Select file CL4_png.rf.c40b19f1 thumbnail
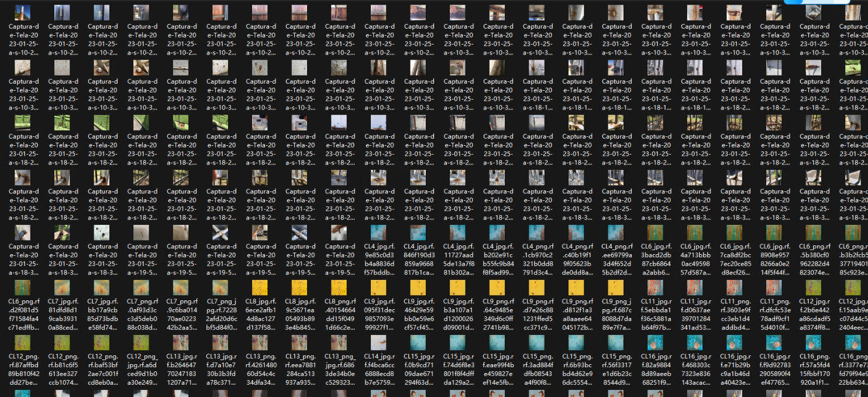 click(577, 232)
